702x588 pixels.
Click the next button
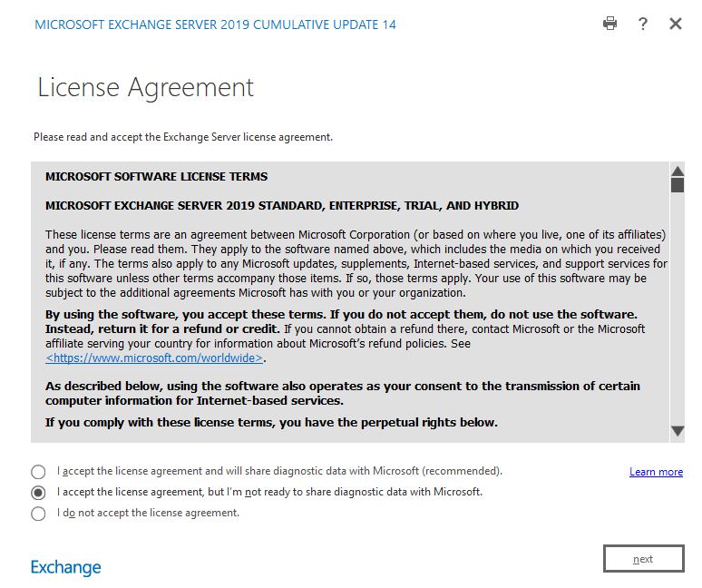point(643,559)
